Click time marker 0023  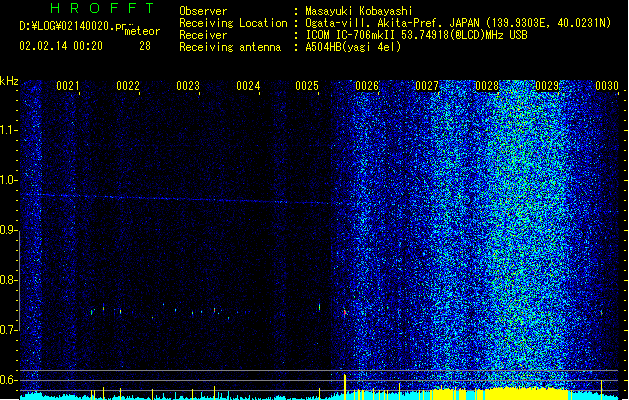click(187, 86)
